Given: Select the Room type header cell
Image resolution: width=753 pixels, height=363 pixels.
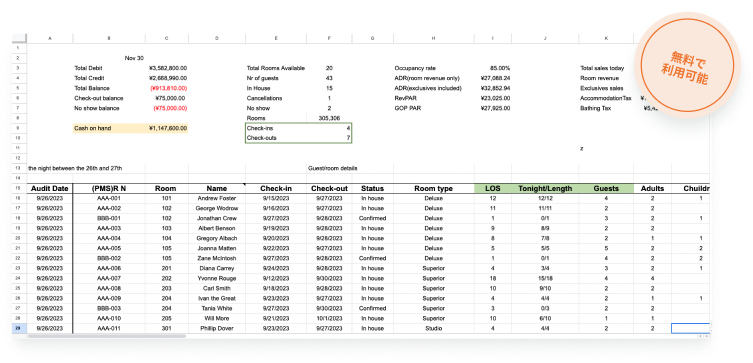Looking at the screenshot, I should [x=434, y=189].
